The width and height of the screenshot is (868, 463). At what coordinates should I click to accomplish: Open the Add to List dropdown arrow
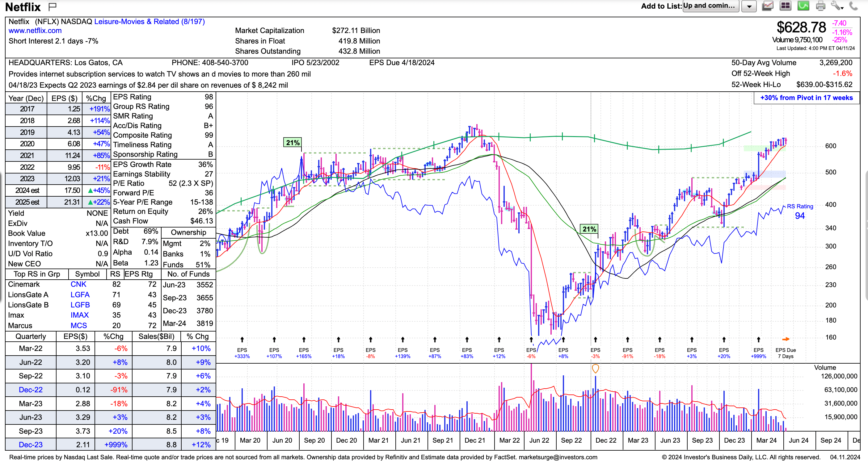[749, 6]
